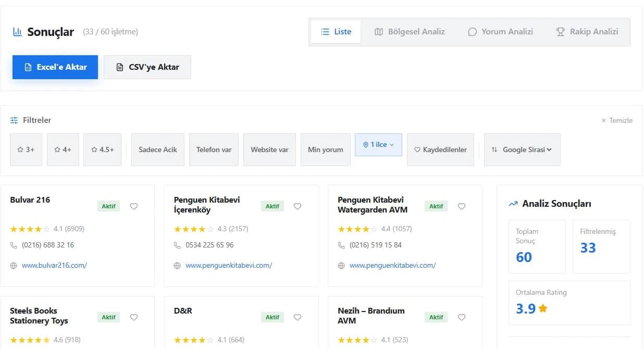Click phone number 0534 225 65 96
Image resolution: width=644 pixels, height=349 pixels.
pyautogui.click(x=209, y=245)
